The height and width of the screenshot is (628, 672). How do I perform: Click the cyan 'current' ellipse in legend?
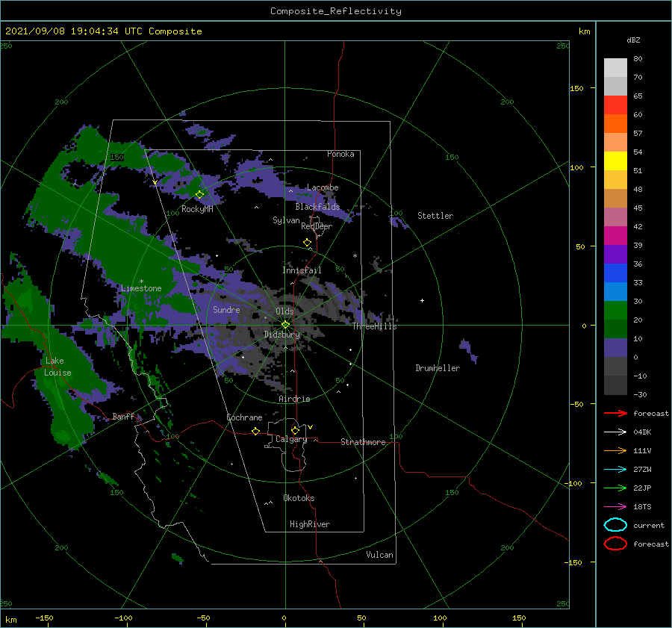615,525
